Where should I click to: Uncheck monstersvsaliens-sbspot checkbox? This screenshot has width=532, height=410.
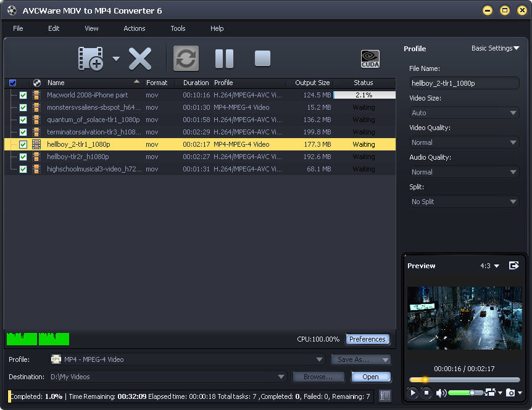coord(23,107)
